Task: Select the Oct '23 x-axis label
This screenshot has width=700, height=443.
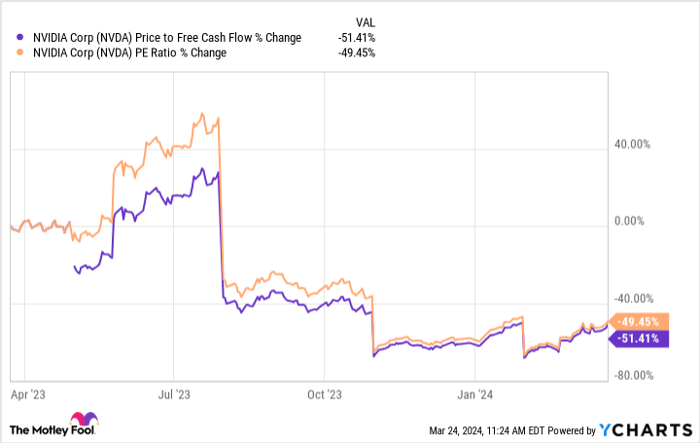Action: 325,393
